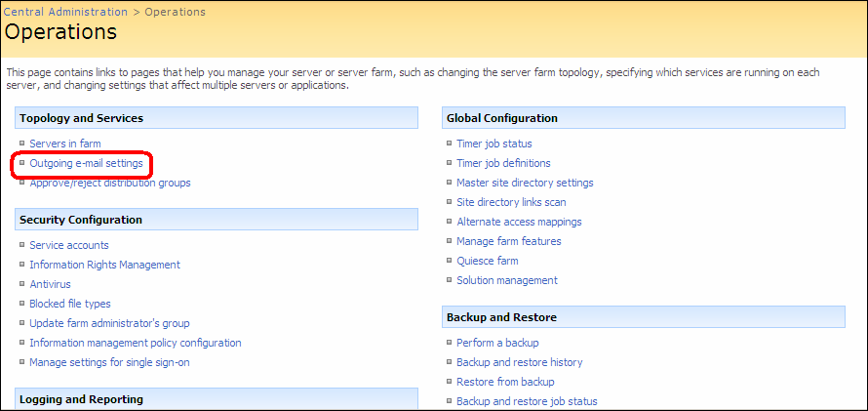This screenshot has width=868, height=411.
Task: Open Manage settings for single sign-on
Action: [x=110, y=362]
